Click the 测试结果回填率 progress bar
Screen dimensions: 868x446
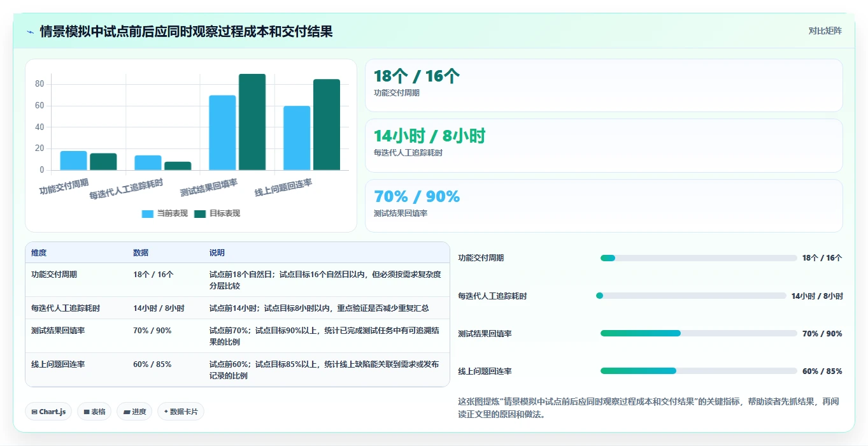(699, 333)
